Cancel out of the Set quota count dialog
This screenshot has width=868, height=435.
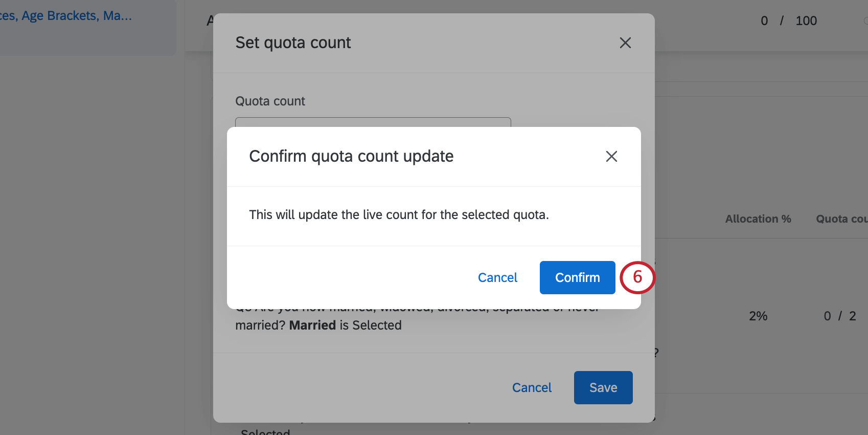click(532, 387)
